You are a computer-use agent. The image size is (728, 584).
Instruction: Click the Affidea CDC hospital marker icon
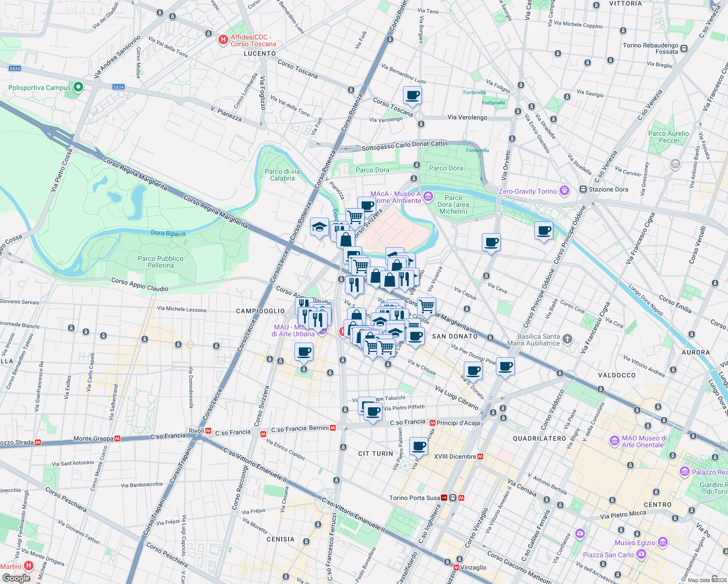pyautogui.click(x=223, y=40)
